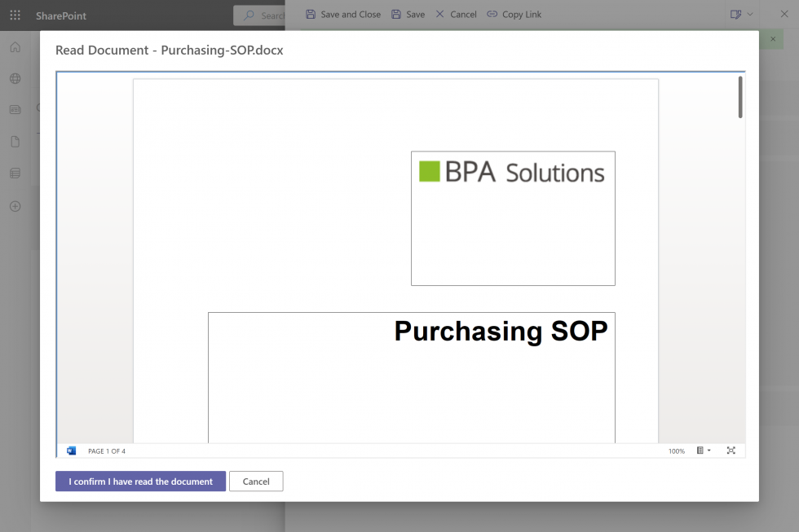Dismiss the green notification badge
Viewport: 799px width, 532px height.
pyautogui.click(x=772, y=38)
